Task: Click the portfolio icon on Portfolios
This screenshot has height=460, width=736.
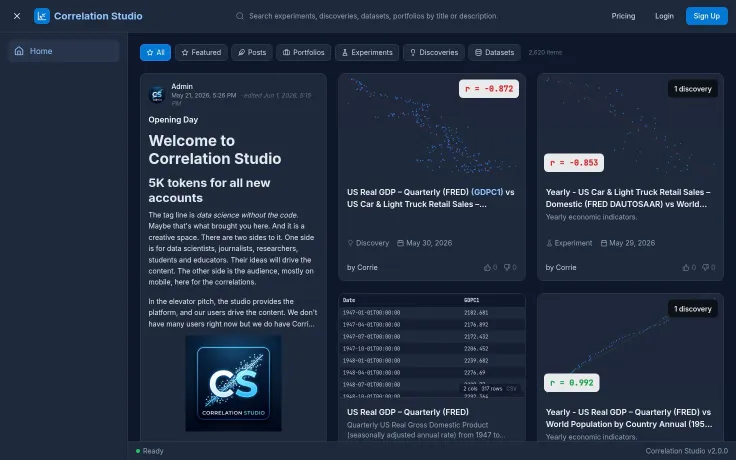Action: (x=286, y=53)
